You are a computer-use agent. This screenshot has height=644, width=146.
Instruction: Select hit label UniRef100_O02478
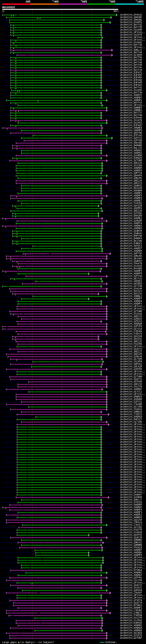tap(131, 120)
